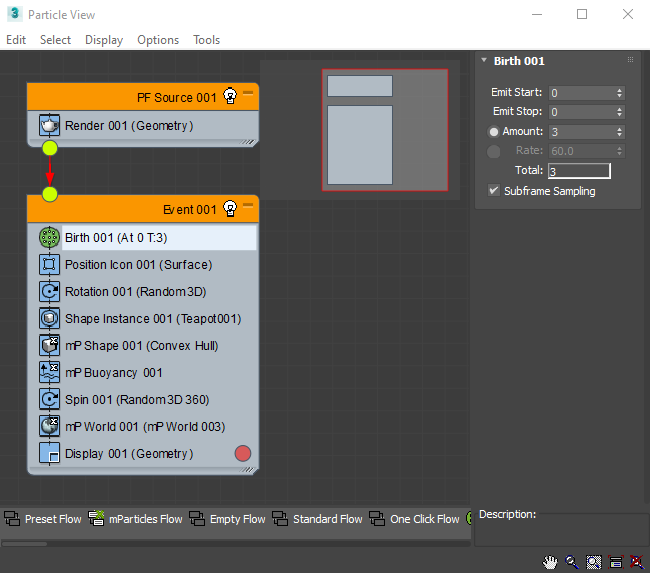Click the Emit Stop input field
The image size is (650, 573).
pos(581,112)
